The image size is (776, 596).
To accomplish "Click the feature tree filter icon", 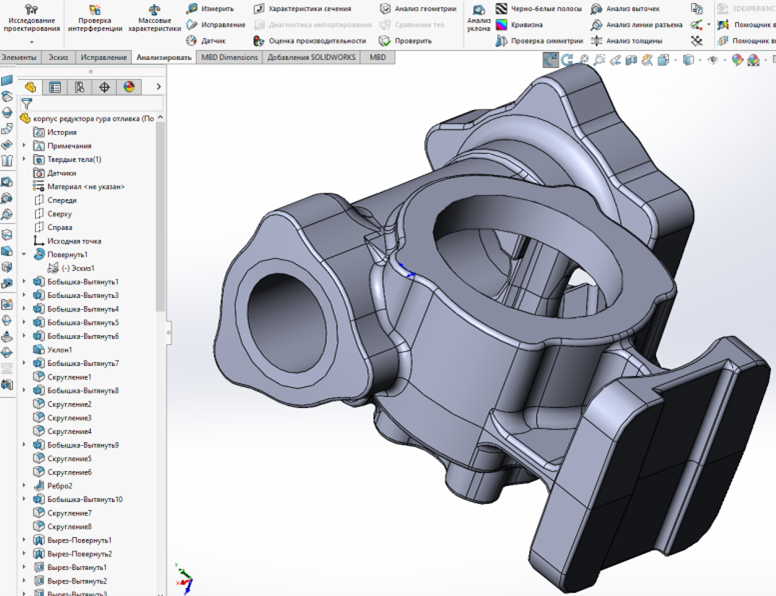I will coord(27,103).
